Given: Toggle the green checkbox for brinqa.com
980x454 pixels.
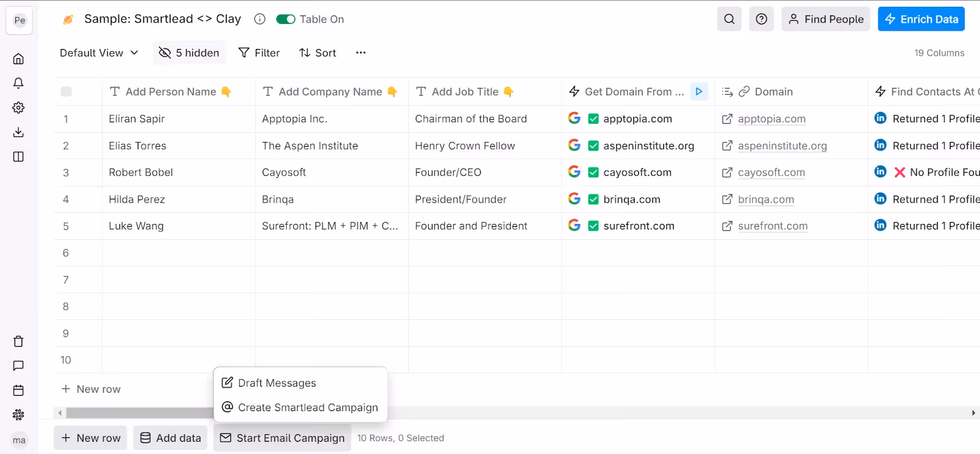Looking at the screenshot, I should [593, 199].
